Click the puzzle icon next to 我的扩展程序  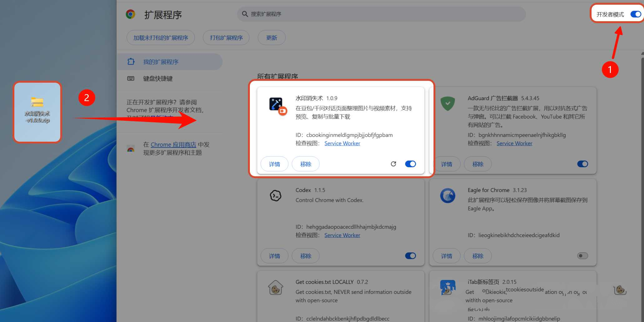coord(131,61)
